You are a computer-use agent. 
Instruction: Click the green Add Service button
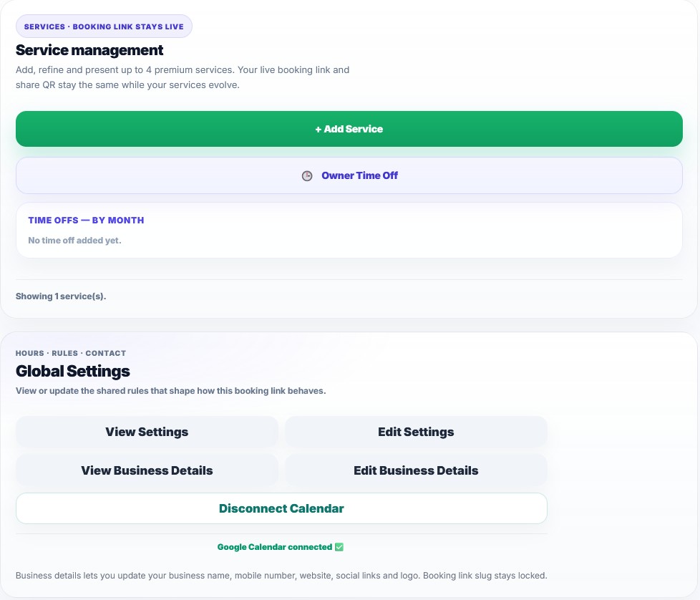pyautogui.click(x=349, y=129)
